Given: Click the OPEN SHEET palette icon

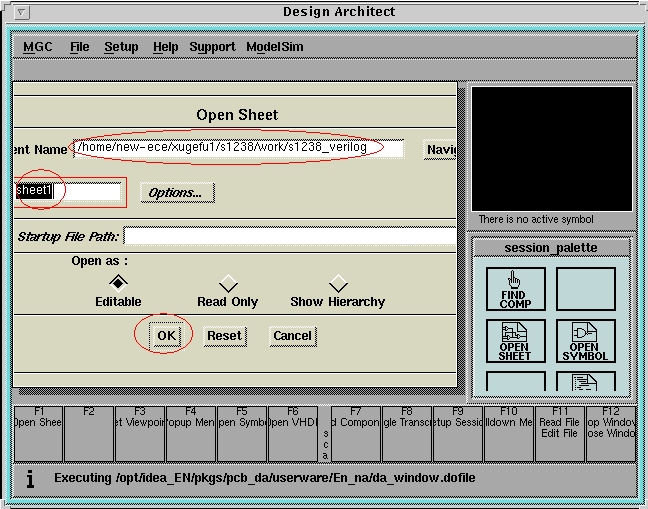Looking at the screenshot, I should click(515, 341).
